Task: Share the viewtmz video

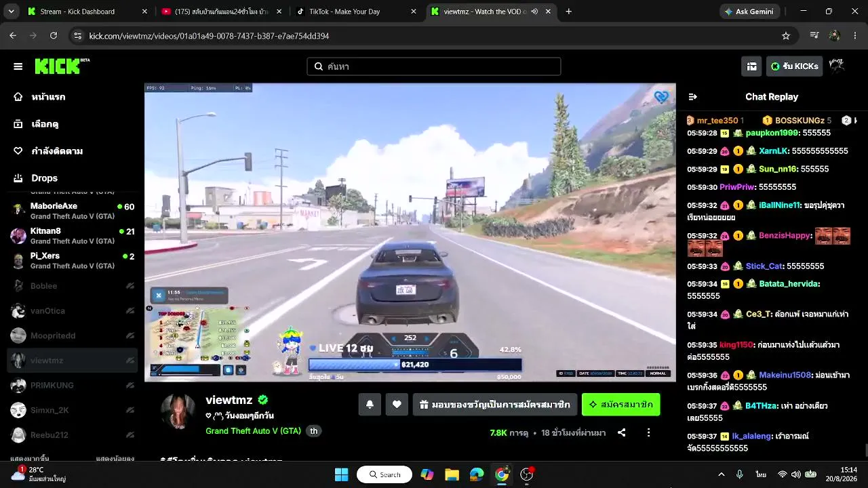Action: pyautogui.click(x=621, y=432)
